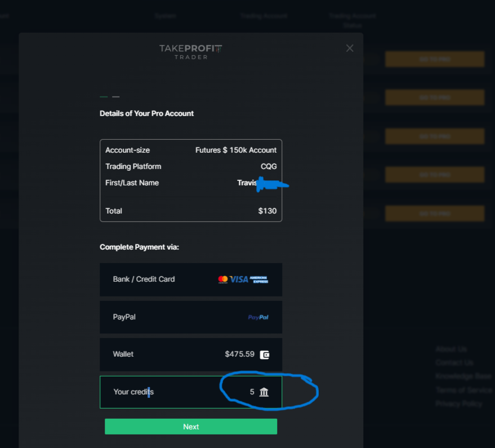Click the CQG trading platform value
The width and height of the screenshot is (495, 448).
coord(269,166)
